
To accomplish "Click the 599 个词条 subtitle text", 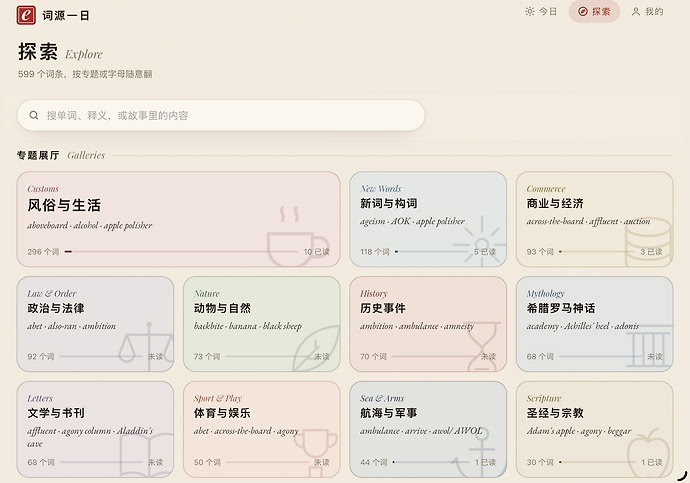I will 85,74.
